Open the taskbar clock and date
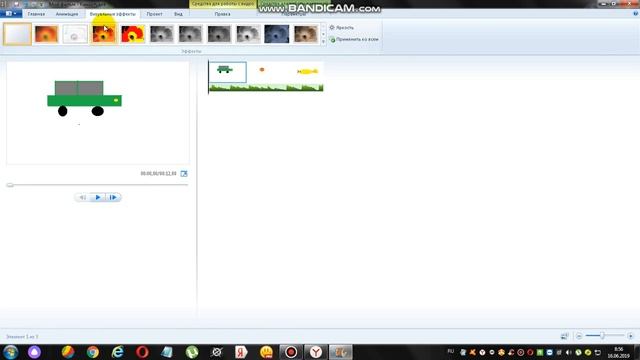640x360 pixels. tap(619, 352)
